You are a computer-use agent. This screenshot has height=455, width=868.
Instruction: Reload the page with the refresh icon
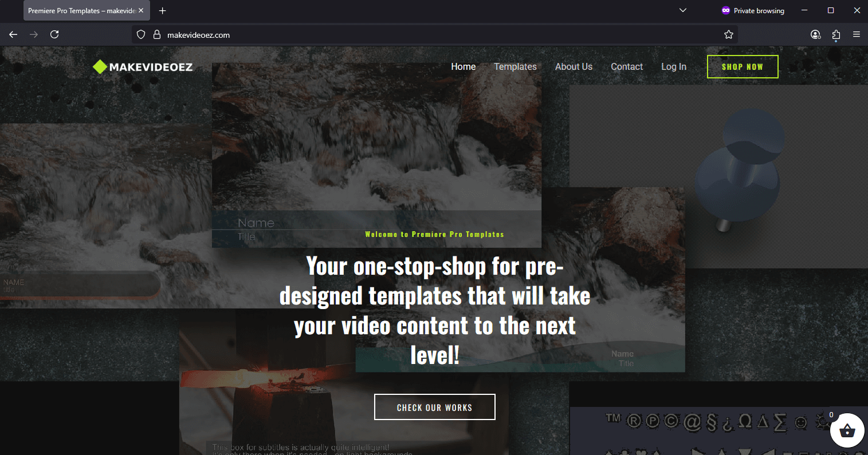[x=54, y=35]
